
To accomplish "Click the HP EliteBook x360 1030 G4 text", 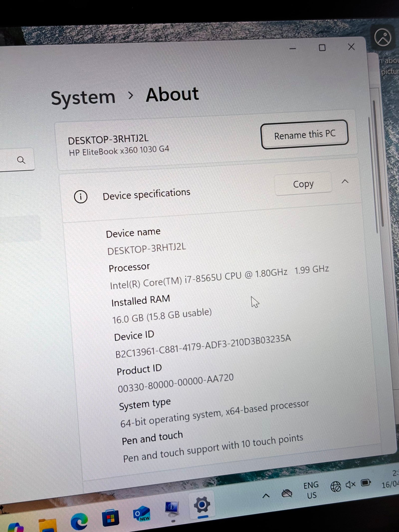I will [x=119, y=151].
